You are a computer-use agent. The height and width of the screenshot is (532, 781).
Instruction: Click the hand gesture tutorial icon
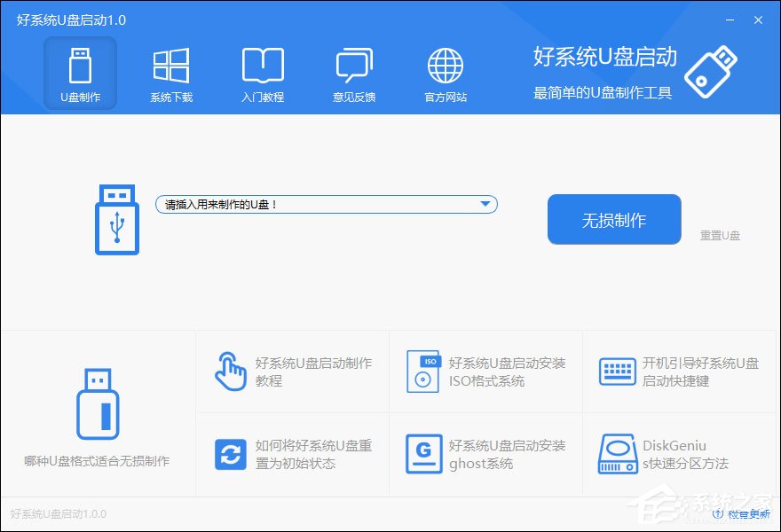(232, 371)
